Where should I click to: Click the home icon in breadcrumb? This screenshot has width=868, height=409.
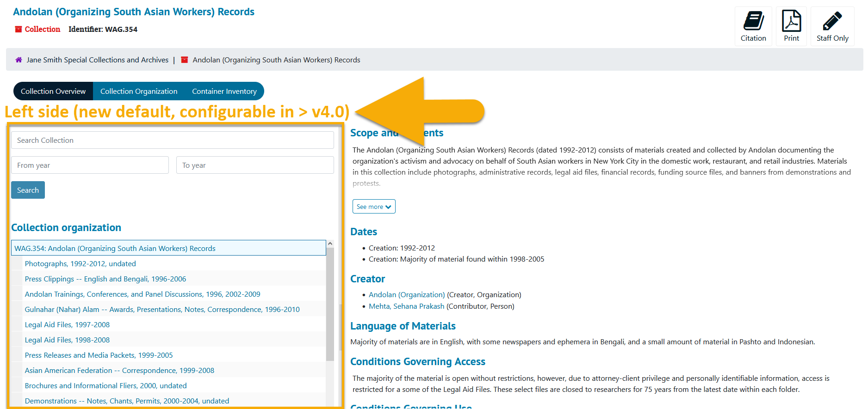click(19, 60)
